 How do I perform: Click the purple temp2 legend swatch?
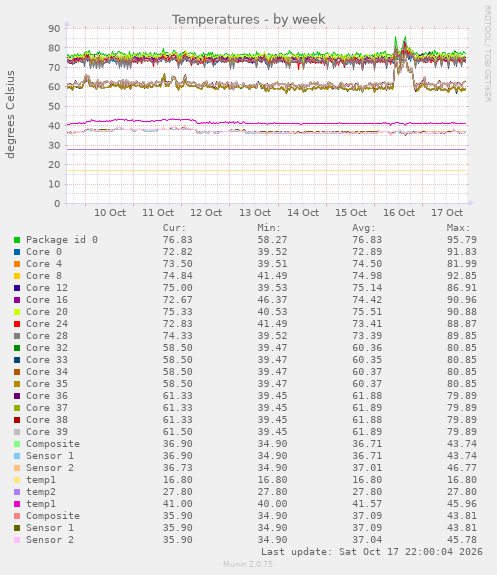click(17, 492)
